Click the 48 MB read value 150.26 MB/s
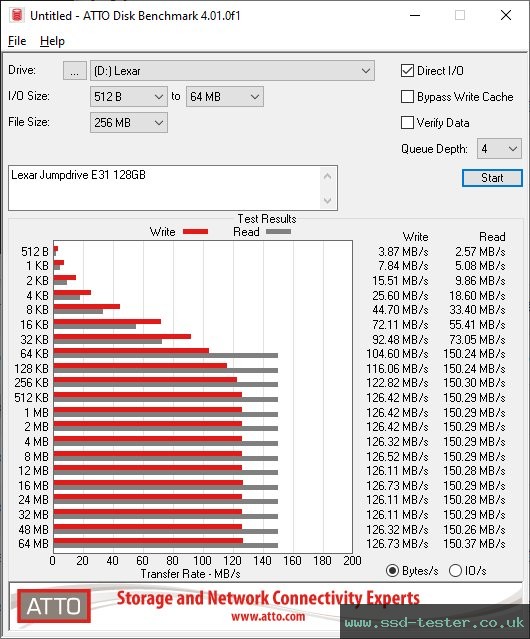This screenshot has height=639, width=530. tap(474, 529)
